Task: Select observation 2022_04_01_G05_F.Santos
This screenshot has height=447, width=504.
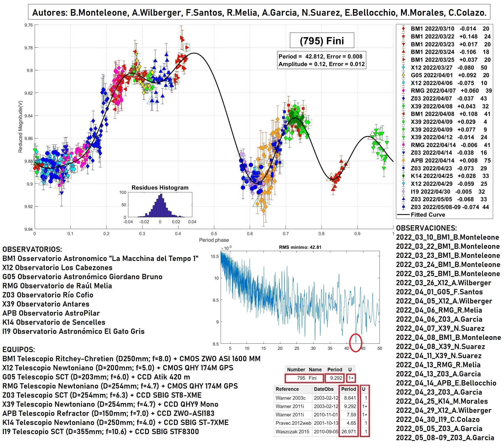Action: 439,292
